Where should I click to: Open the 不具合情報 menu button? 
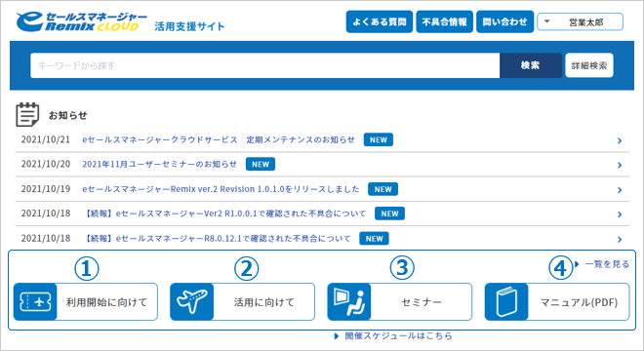[x=444, y=21]
